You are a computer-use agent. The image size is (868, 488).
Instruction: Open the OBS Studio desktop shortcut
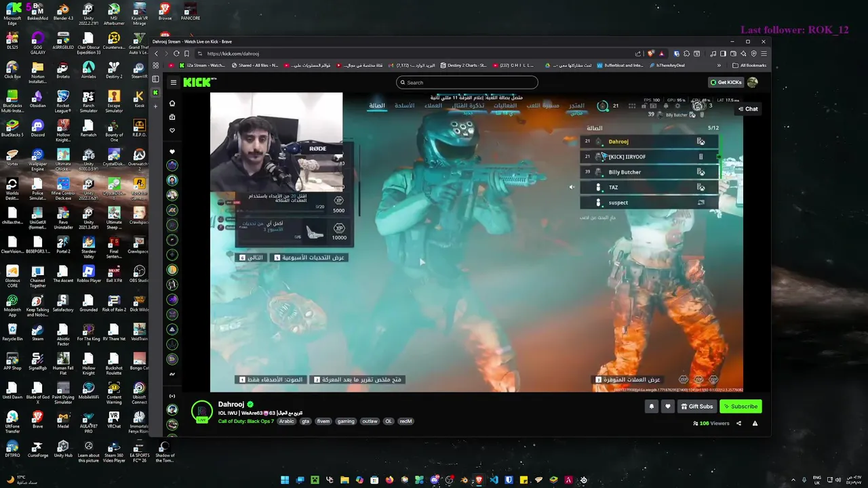pos(139,274)
